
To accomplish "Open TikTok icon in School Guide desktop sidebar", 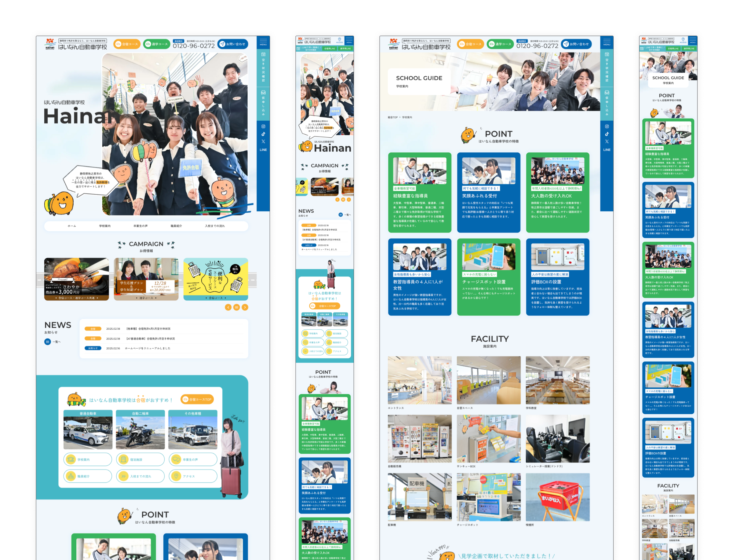I will 607,134.
